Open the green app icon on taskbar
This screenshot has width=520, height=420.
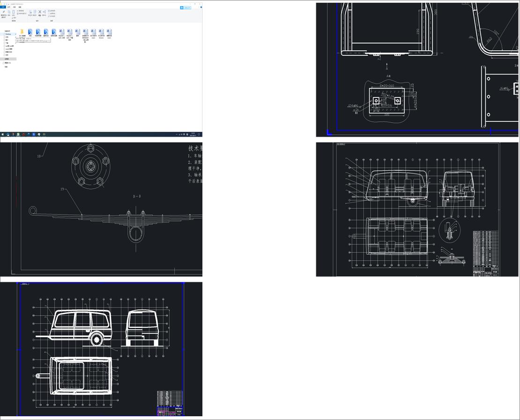(x=18, y=134)
